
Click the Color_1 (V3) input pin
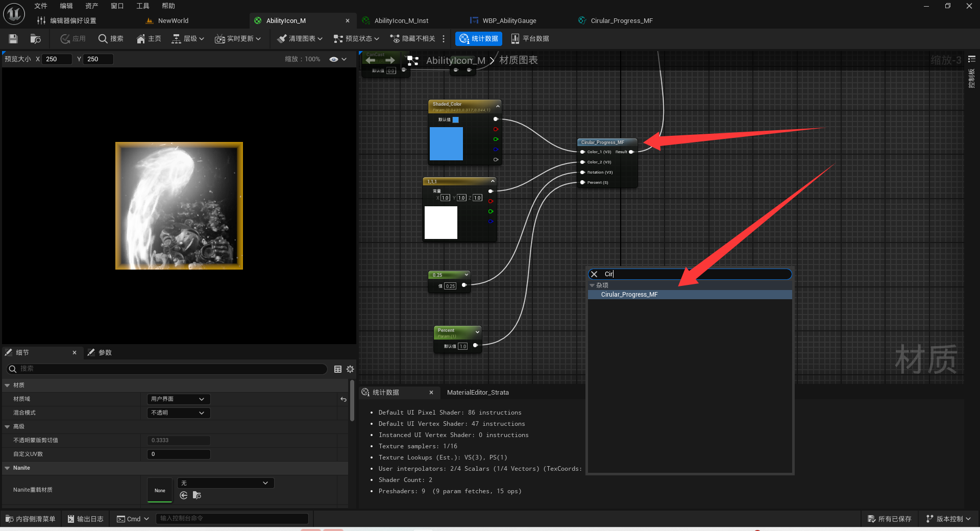click(582, 152)
